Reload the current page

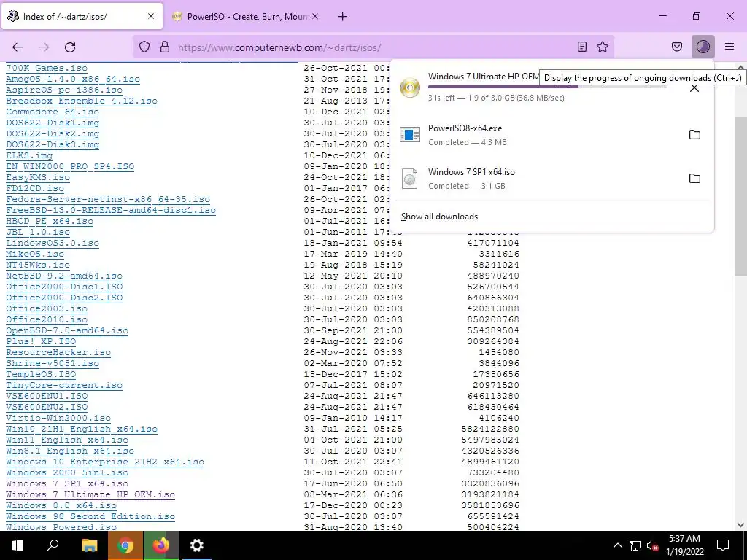[x=70, y=47]
